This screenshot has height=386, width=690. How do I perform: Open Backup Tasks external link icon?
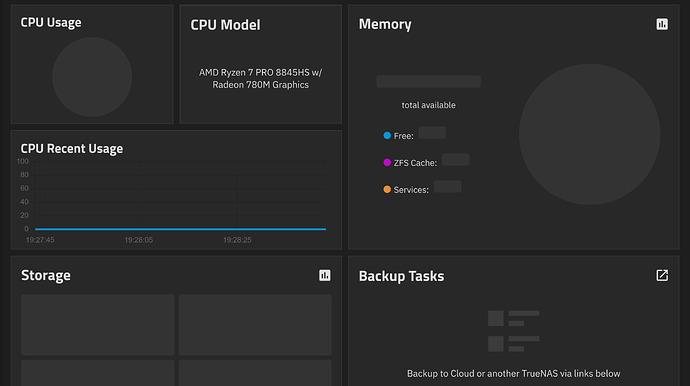click(x=662, y=276)
